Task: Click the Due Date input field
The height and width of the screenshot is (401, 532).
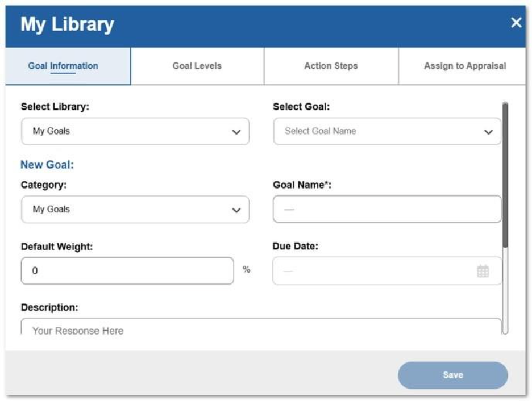Action: pos(387,271)
